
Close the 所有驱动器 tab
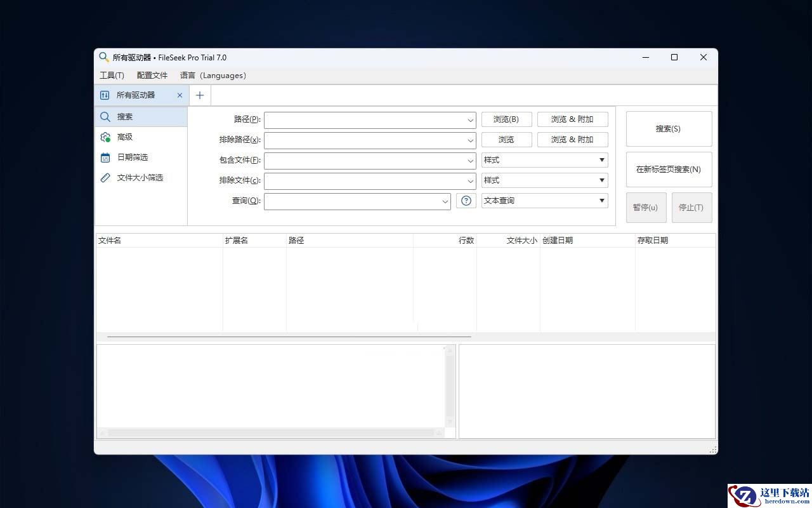tap(180, 95)
